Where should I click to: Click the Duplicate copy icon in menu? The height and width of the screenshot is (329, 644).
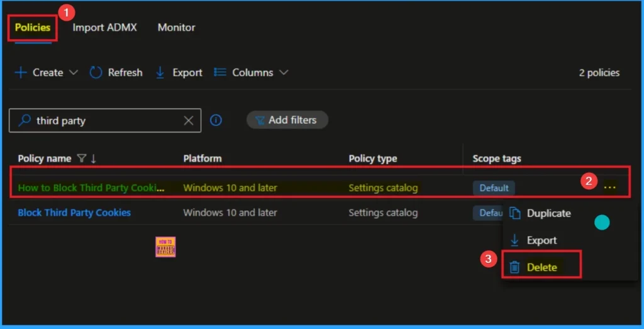click(514, 213)
